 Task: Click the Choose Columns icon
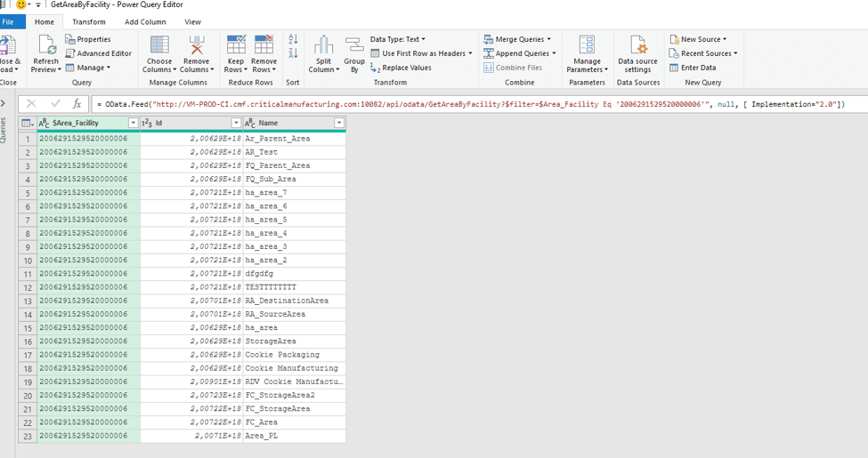pyautogui.click(x=159, y=46)
